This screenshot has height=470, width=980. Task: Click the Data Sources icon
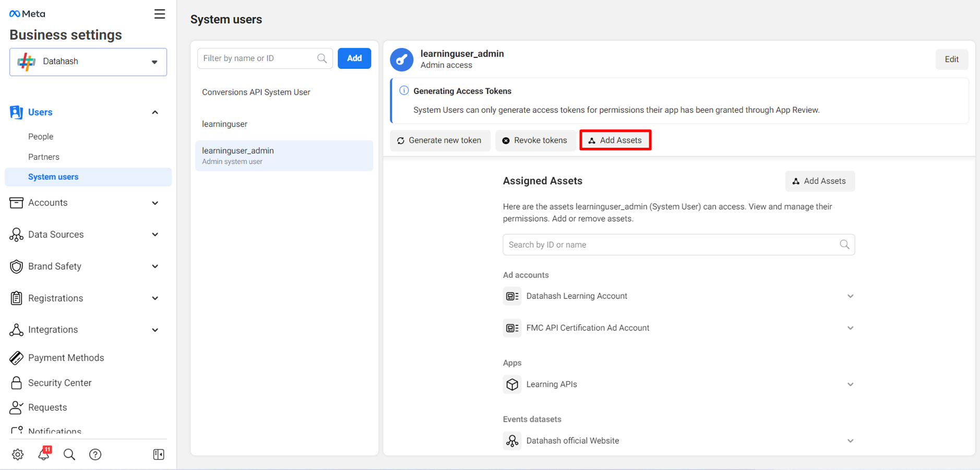coord(16,234)
